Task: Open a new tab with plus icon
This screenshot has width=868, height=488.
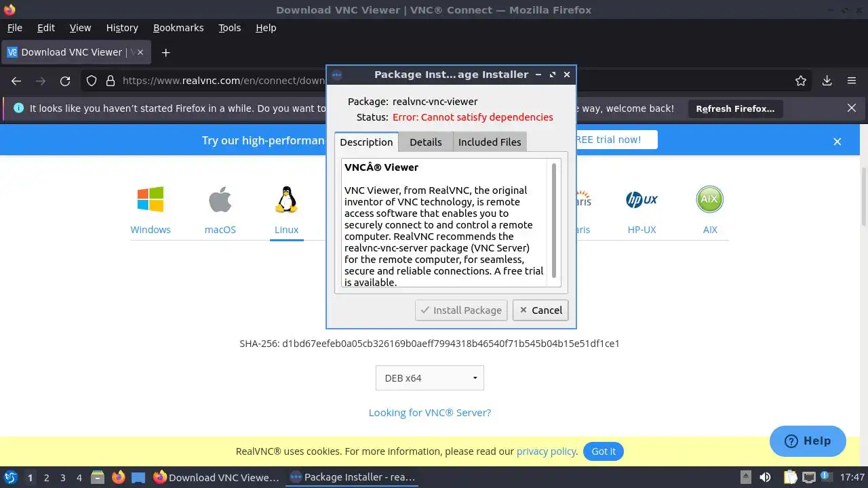Action: [x=165, y=52]
